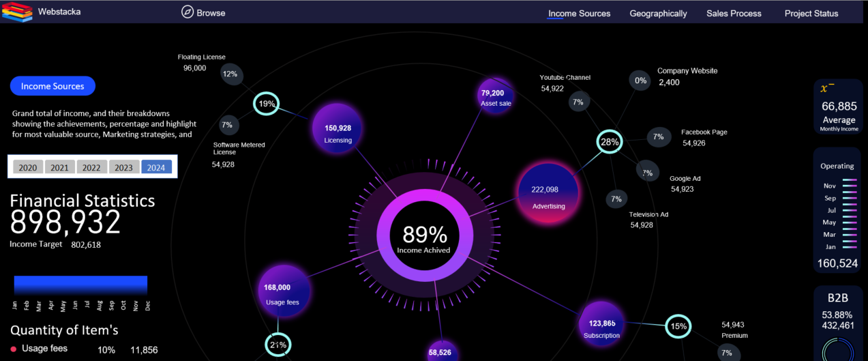Click the 7% circle above Television Ad
Image resolution: width=868 pixels, height=361 pixels.
point(616,199)
